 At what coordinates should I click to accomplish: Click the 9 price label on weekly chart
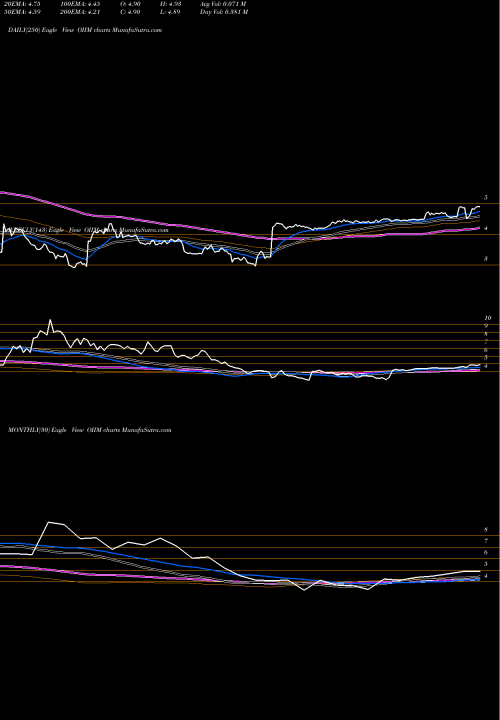[x=486, y=326]
